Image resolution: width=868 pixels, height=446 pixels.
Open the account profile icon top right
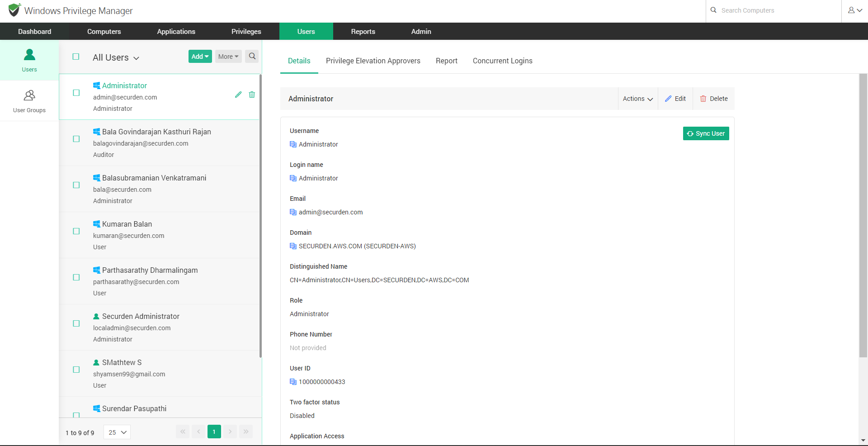pos(854,10)
